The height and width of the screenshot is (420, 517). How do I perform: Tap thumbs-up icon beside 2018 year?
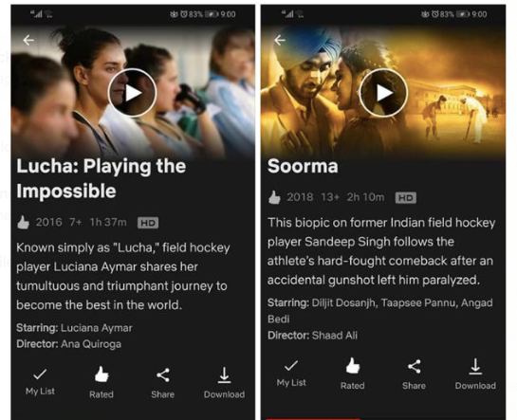[274, 197]
